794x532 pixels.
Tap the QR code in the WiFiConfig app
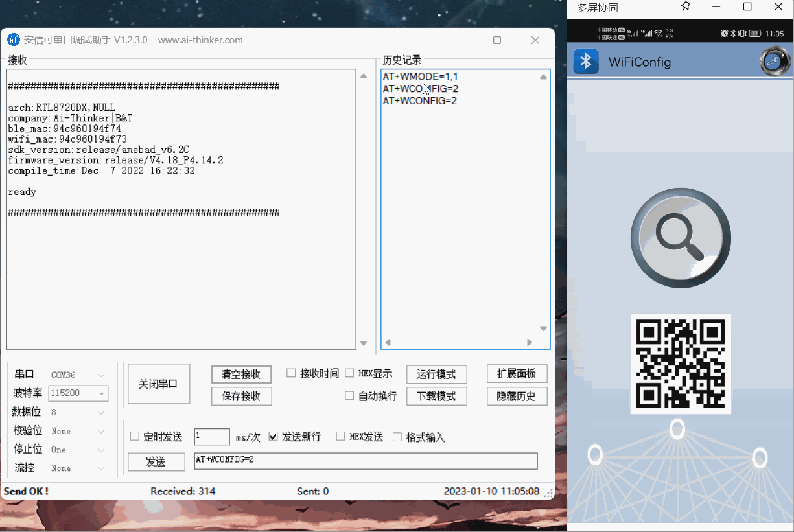(x=681, y=364)
